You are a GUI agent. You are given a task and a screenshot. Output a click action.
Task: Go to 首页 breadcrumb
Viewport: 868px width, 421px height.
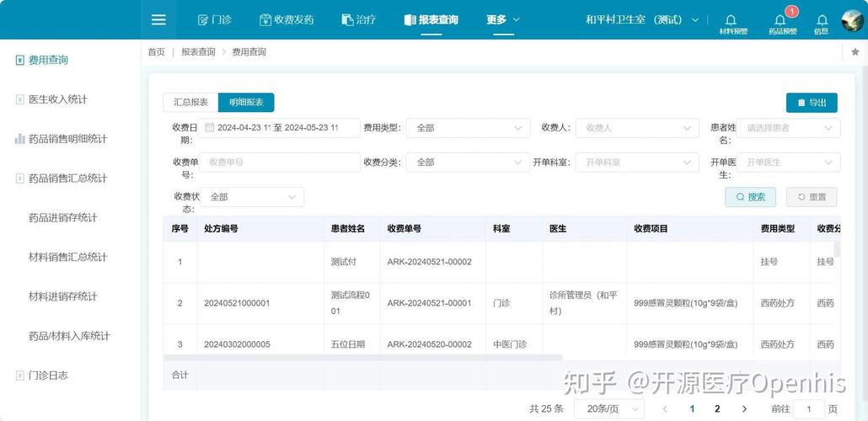point(156,52)
